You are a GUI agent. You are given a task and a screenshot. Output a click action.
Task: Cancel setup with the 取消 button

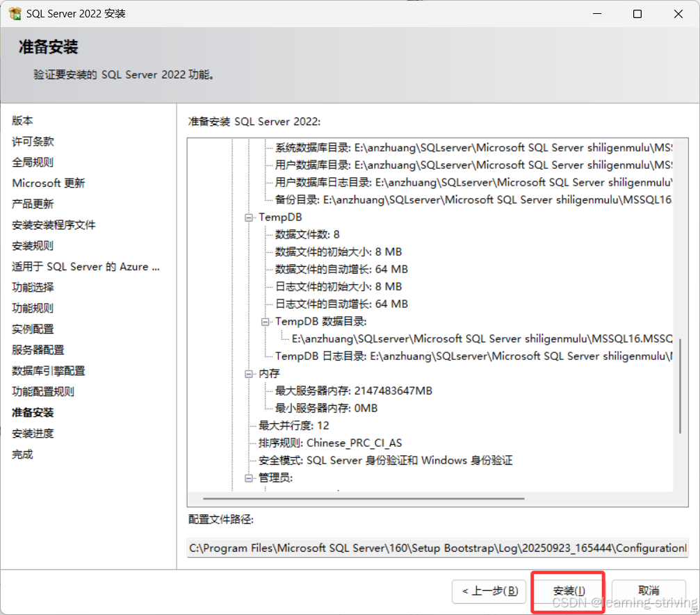(x=649, y=591)
